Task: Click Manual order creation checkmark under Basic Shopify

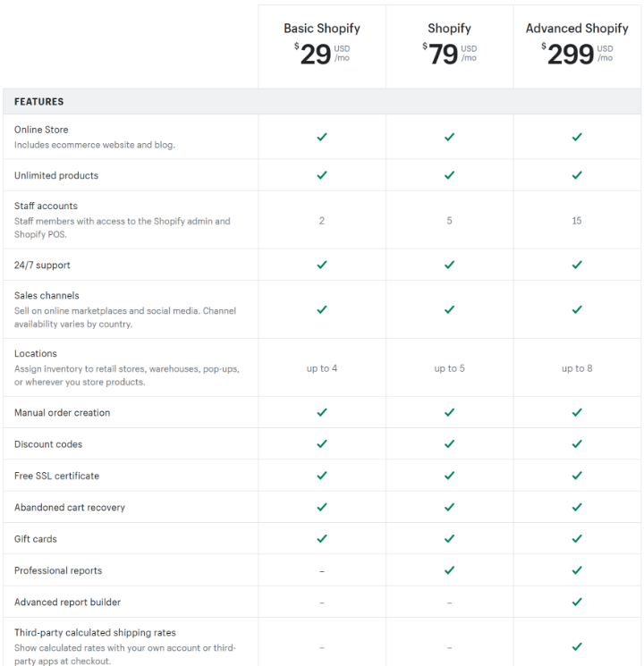Action: [322, 412]
